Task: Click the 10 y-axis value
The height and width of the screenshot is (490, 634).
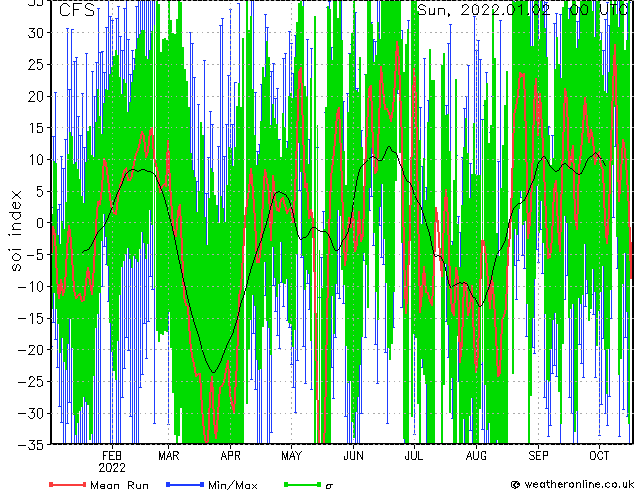Action: tap(37, 160)
